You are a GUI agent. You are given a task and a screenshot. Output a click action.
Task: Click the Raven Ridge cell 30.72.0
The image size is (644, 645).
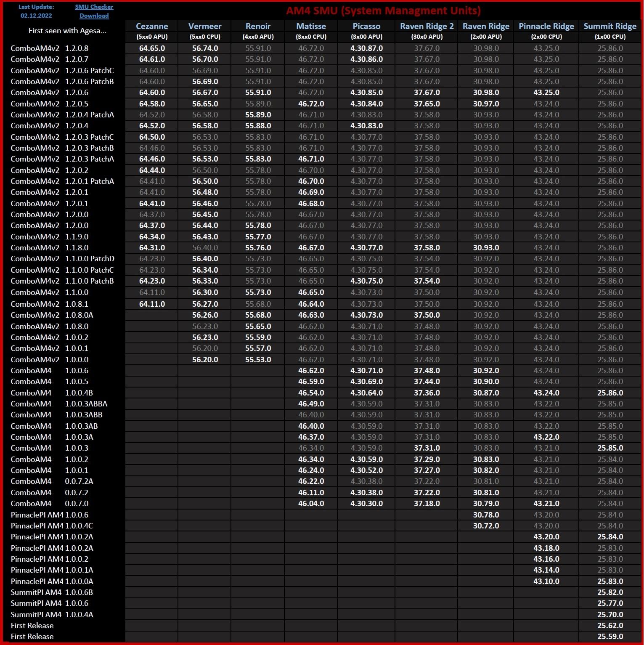click(x=486, y=526)
